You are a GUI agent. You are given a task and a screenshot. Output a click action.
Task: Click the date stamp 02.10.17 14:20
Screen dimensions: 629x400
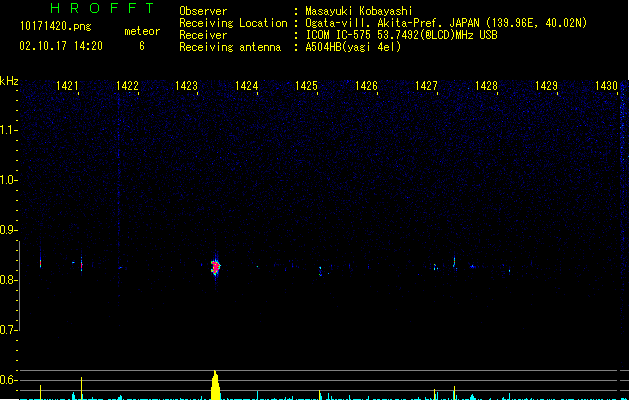[x=61, y=46]
